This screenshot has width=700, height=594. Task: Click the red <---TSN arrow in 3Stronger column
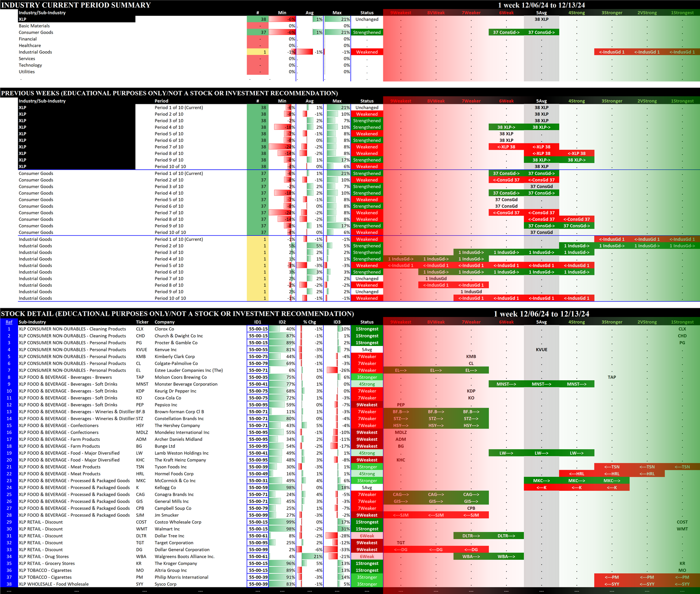click(x=611, y=467)
